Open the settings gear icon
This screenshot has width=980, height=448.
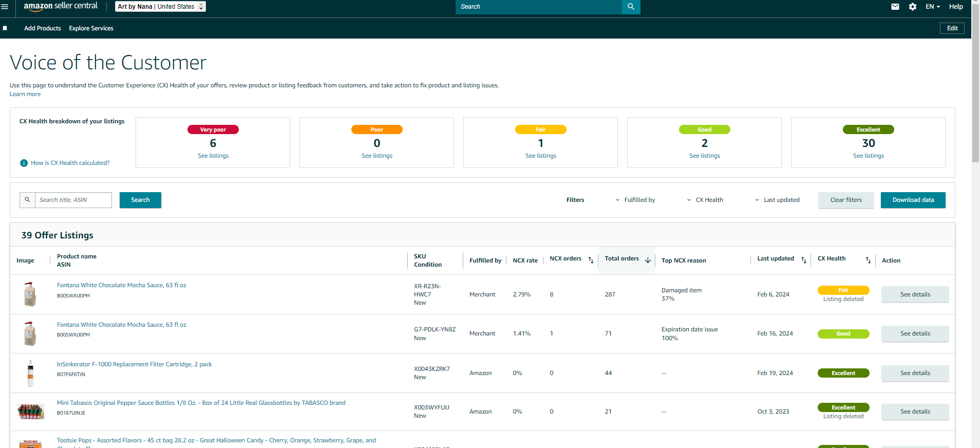pos(913,7)
